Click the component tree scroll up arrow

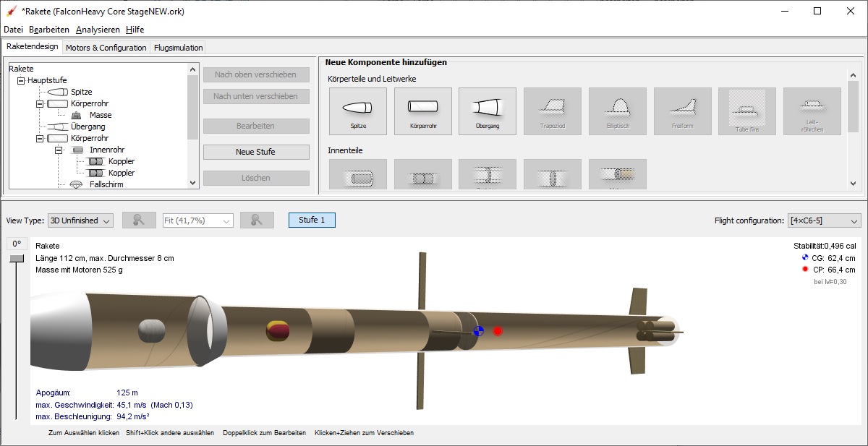pos(192,69)
